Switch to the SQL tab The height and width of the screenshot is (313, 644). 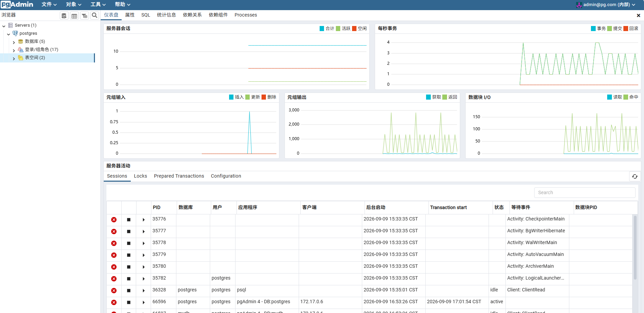[146, 15]
